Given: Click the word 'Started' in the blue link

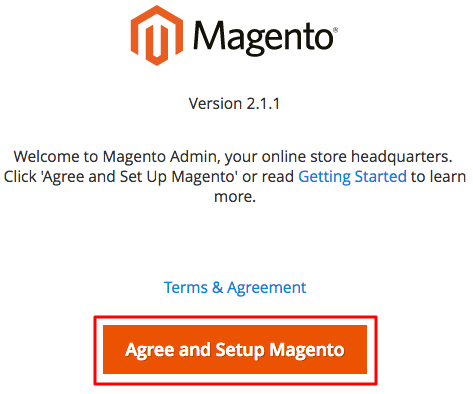Looking at the screenshot, I should click(x=381, y=176).
